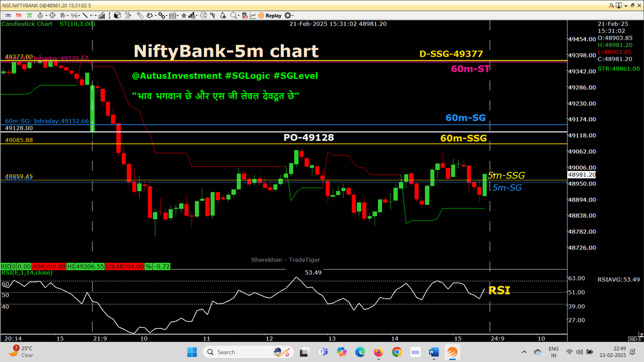Click the 49085.88 level label
This screenshot has width=644, height=362.
[19, 141]
